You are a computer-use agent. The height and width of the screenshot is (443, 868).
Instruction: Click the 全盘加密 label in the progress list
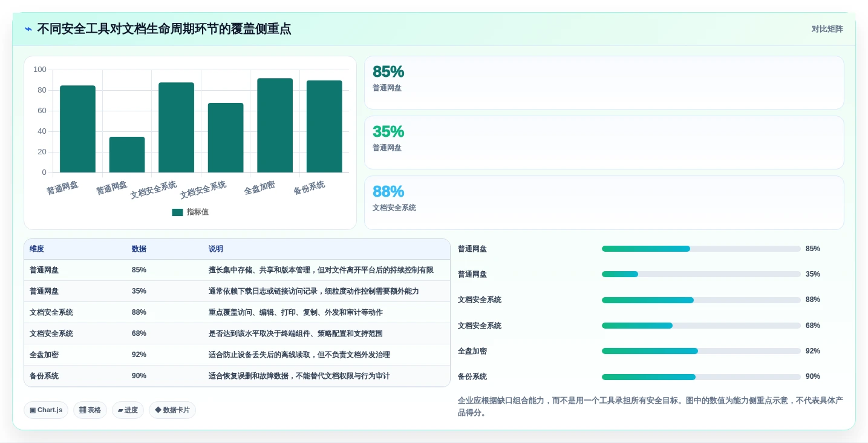pyautogui.click(x=472, y=351)
